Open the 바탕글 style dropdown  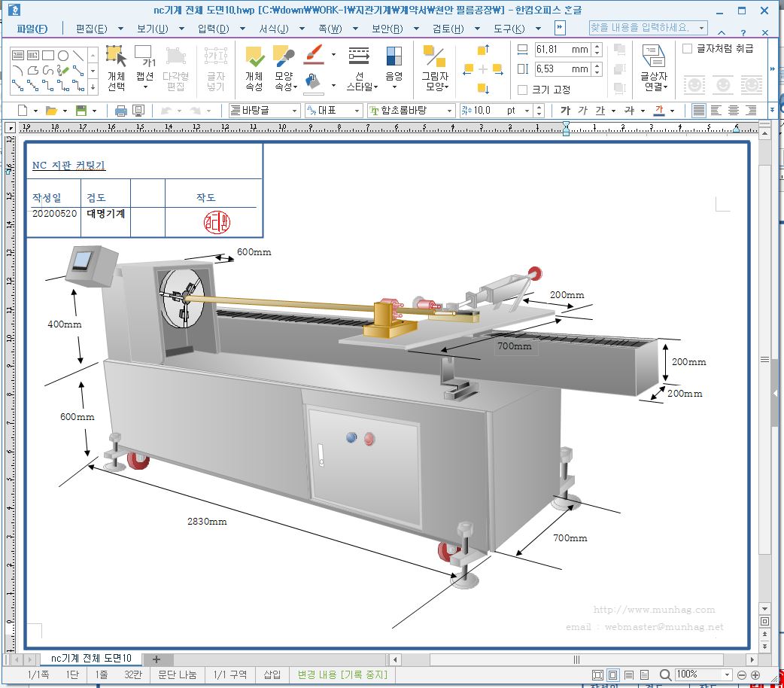coord(294,111)
